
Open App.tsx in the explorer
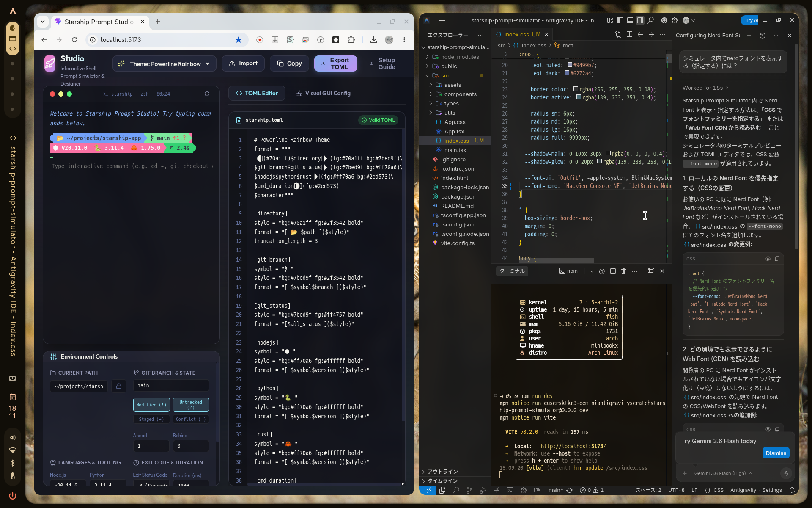click(454, 131)
